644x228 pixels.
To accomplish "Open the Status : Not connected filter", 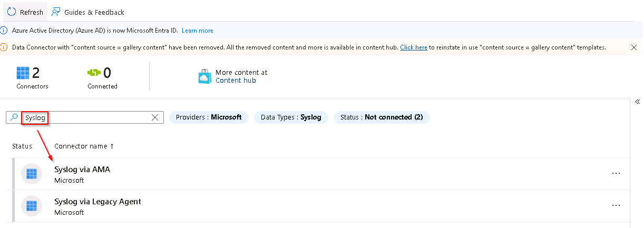I will 382,117.
